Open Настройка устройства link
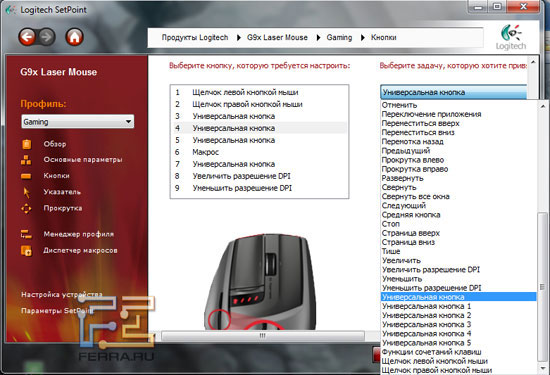The width and height of the screenshot is (550, 375). [x=62, y=295]
